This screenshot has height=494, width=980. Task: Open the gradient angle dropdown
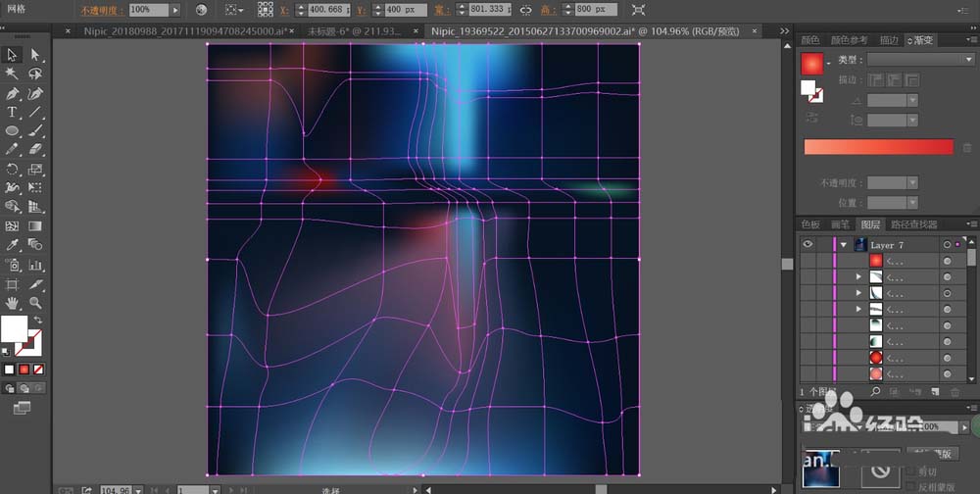[x=912, y=100]
